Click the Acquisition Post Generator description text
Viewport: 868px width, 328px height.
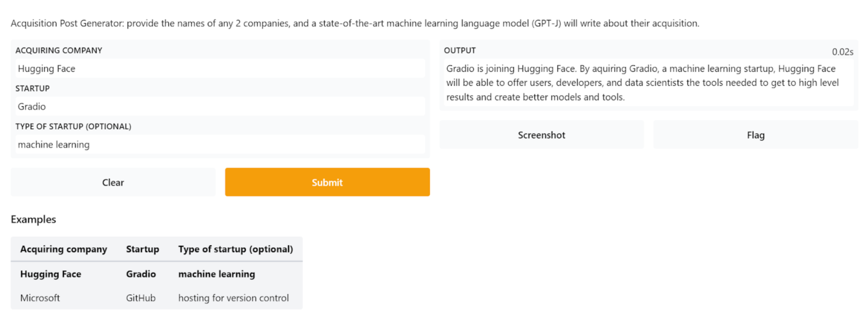pyautogui.click(x=354, y=23)
